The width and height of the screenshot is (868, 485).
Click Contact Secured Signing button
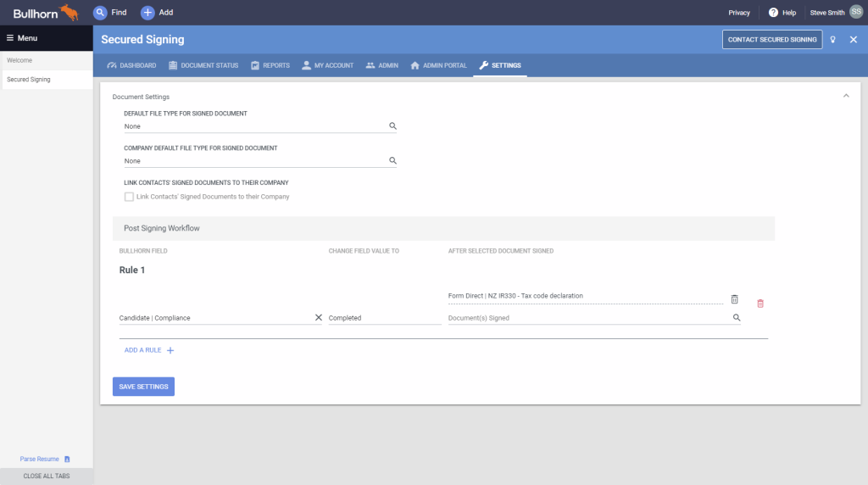[772, 39]
